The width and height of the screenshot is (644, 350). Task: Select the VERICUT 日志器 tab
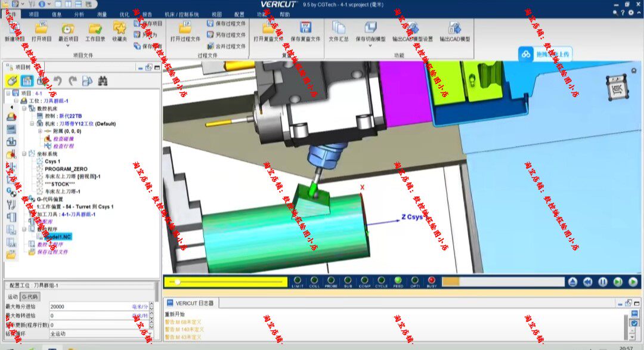point(191,303)
